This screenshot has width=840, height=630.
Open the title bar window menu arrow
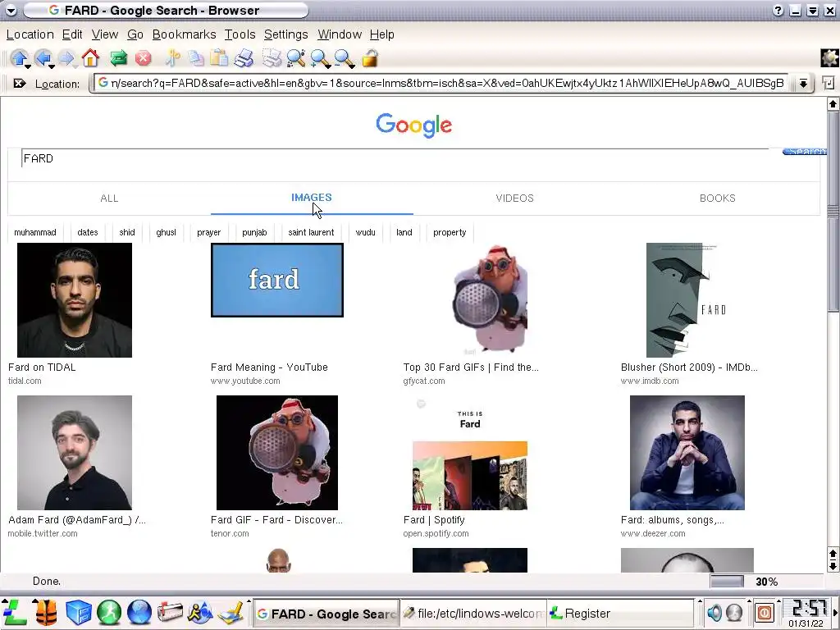pos(11,10)
